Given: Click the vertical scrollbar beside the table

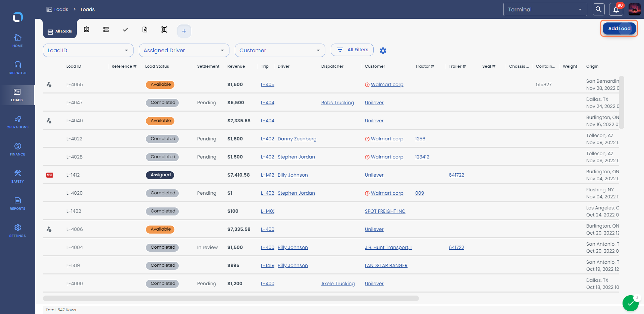Looking at the screenshot, I should coord(622,102).
